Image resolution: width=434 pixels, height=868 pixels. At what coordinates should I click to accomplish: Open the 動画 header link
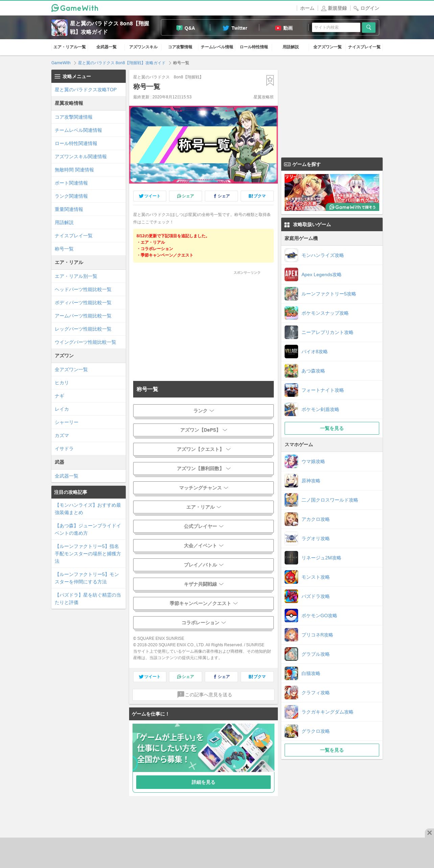284,28
